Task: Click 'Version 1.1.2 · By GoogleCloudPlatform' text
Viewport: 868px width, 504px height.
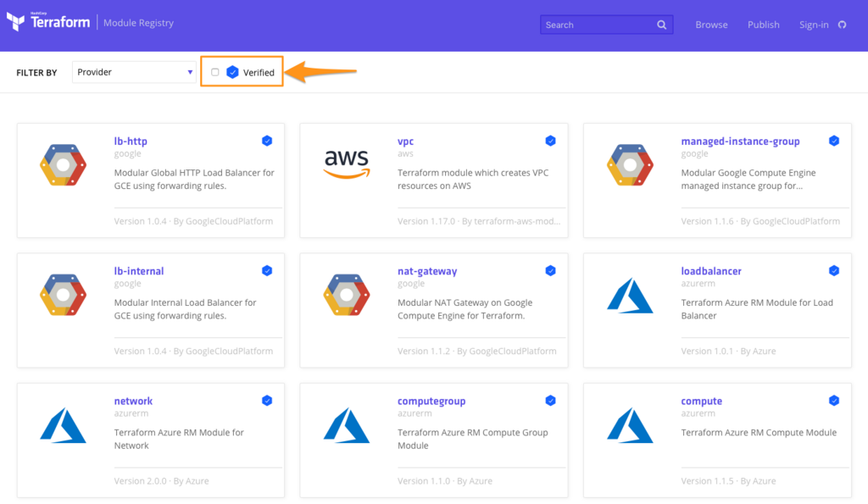Action: [476, 352]
